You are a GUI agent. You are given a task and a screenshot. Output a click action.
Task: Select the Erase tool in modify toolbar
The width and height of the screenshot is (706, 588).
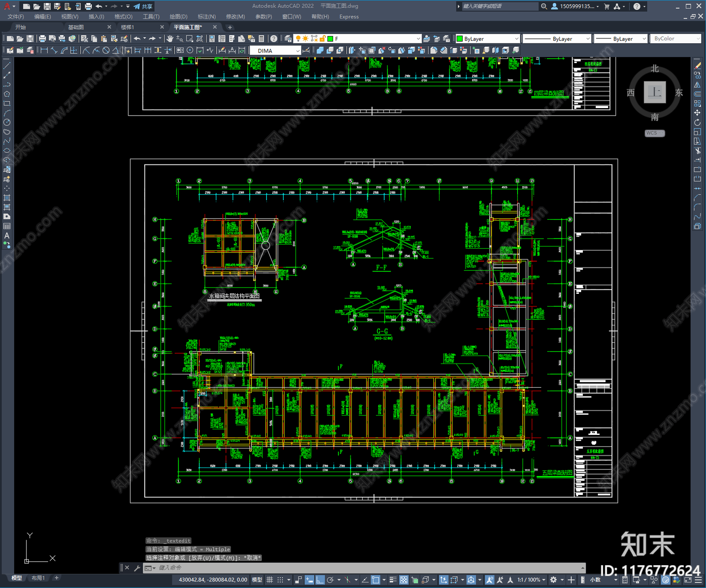(697, 65)
